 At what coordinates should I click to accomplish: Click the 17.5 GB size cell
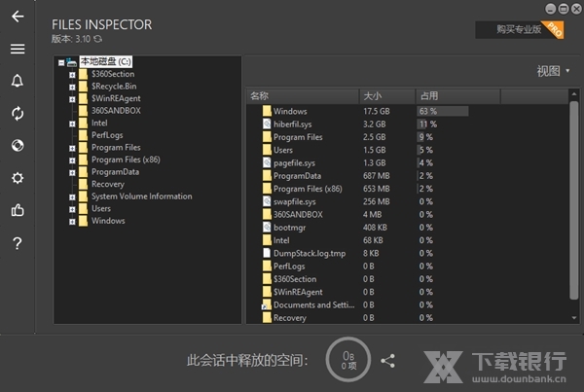click(377, 111)
